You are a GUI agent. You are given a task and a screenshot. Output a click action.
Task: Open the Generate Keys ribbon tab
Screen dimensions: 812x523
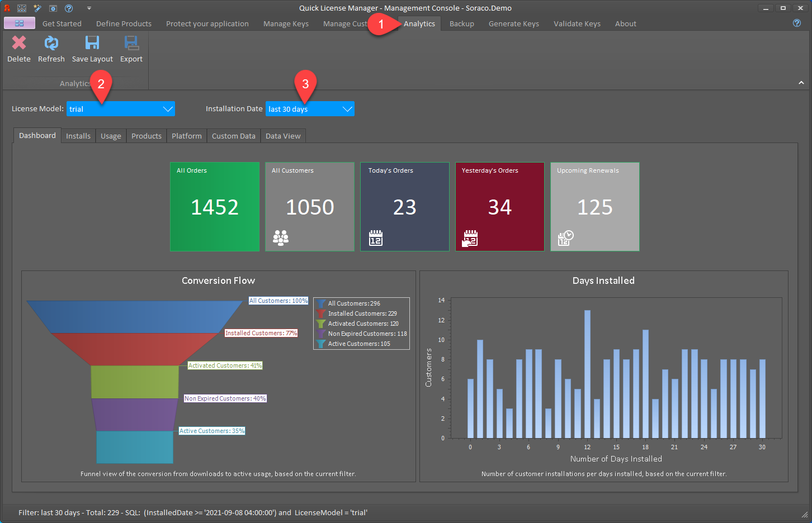514,23
